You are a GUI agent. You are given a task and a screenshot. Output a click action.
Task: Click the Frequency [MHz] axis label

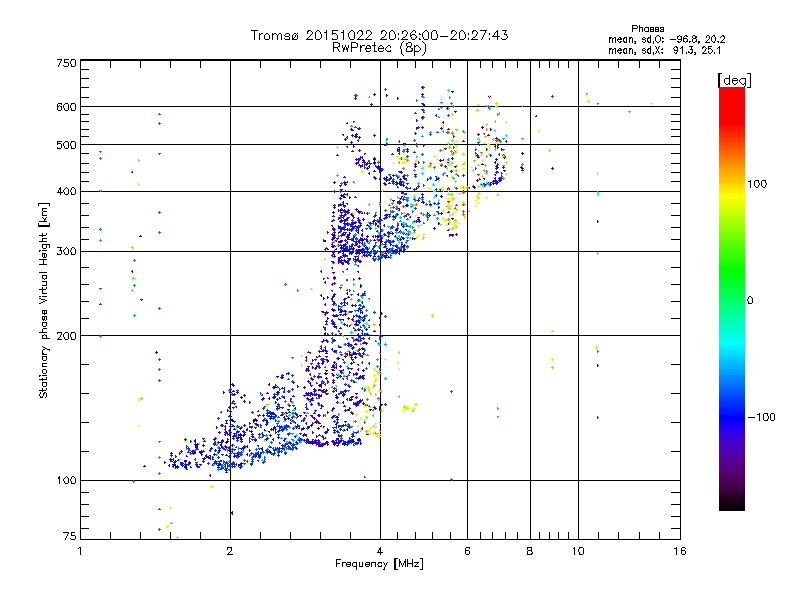coord(379,564)
